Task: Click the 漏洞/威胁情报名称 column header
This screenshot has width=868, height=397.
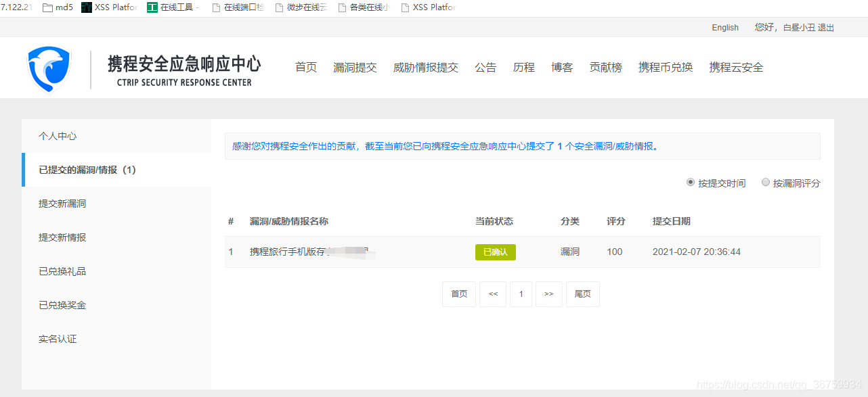Action: (x=289, y=221)
